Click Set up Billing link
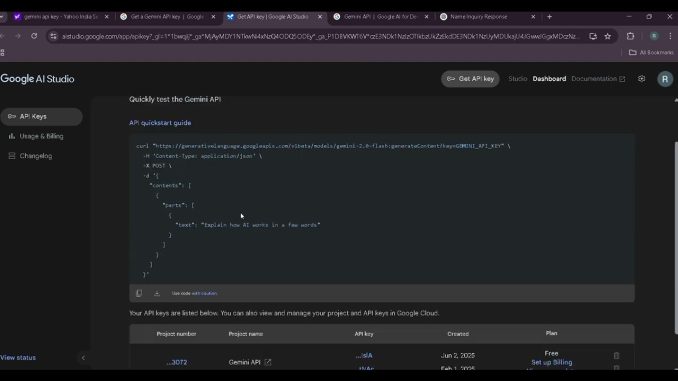 552,362
